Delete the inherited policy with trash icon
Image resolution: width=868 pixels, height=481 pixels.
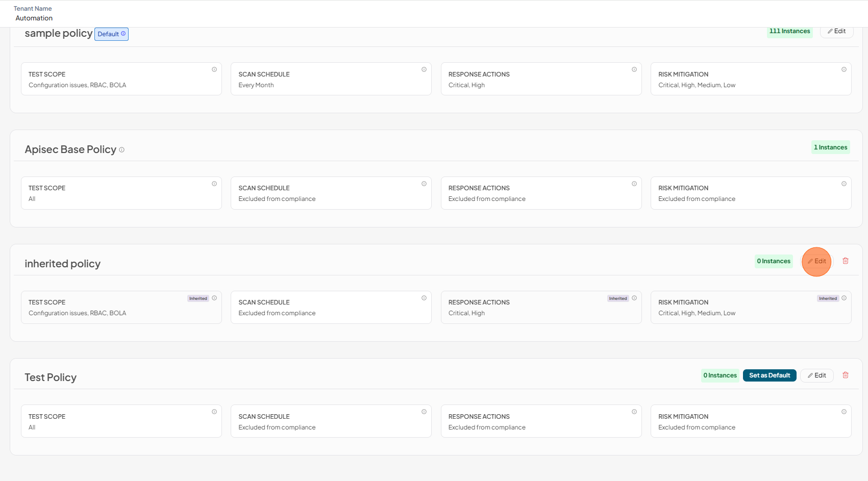[846, 261]
